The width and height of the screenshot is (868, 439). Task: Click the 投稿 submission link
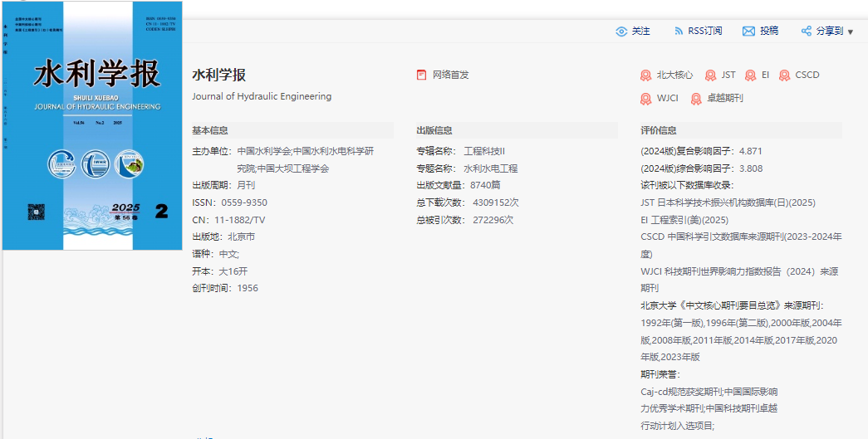pyautogui.click(x=769, y=32)
